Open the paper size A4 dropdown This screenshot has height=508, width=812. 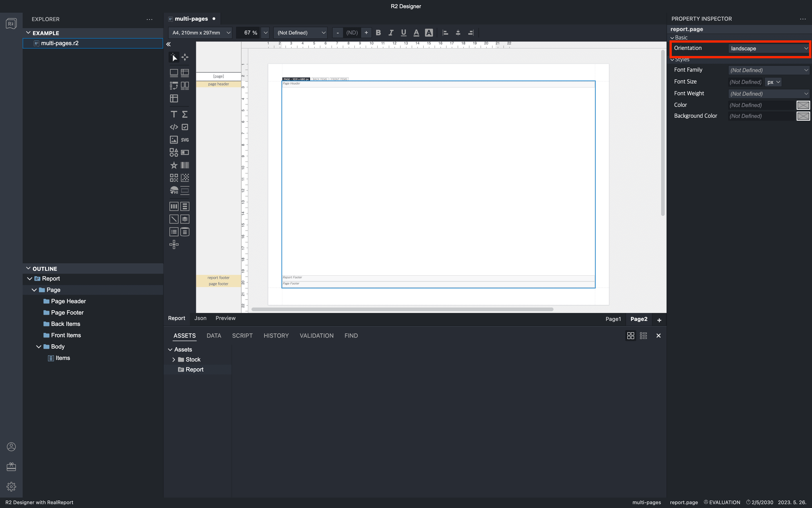pyautogui.click(x=200, y=33)
